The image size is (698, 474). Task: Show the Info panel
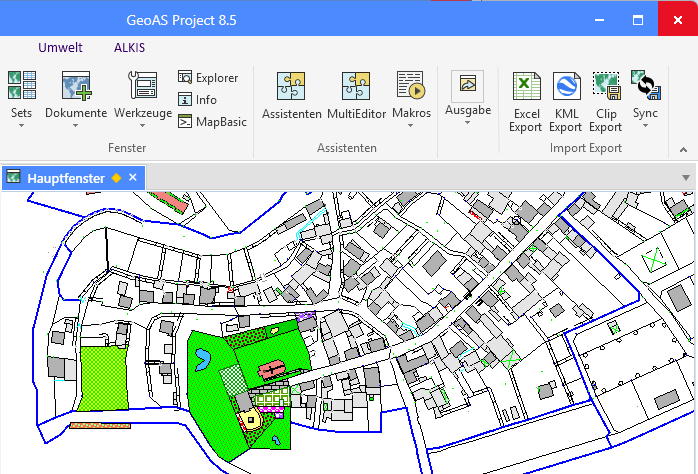pos(198,100)
